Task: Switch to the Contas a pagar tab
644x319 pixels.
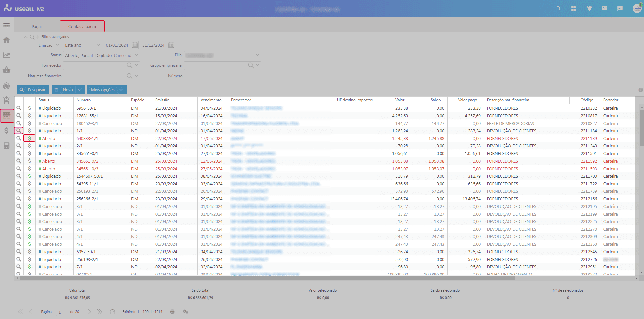Action: (x=82, y=26)
